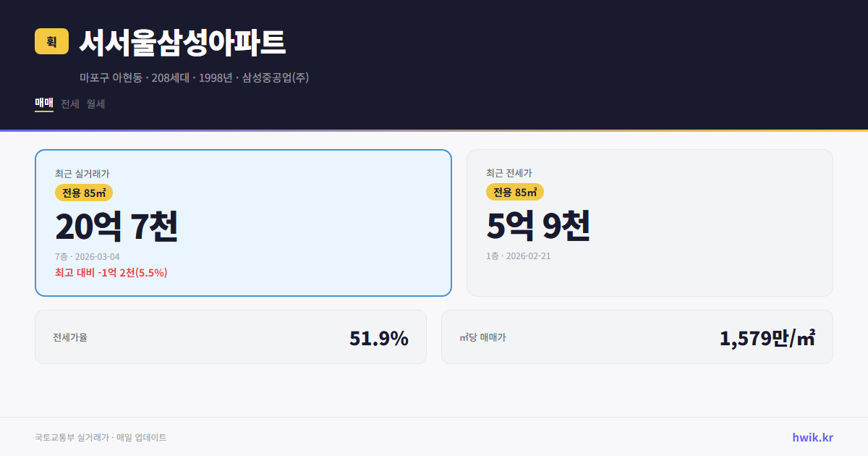Switch to the 월세 tab
The image size is (868, 456).
tap(95, 104)
